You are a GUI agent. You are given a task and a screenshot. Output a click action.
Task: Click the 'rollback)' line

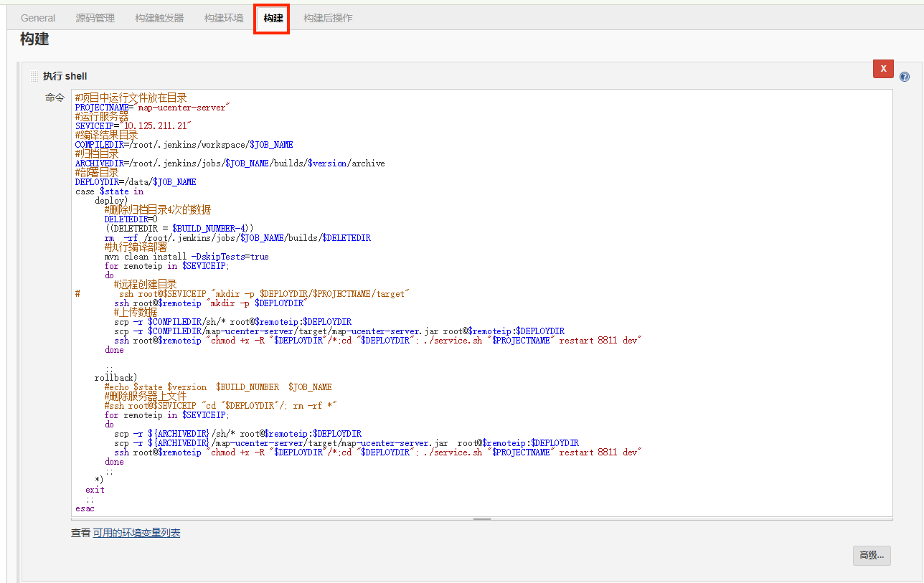coord(115,378)
